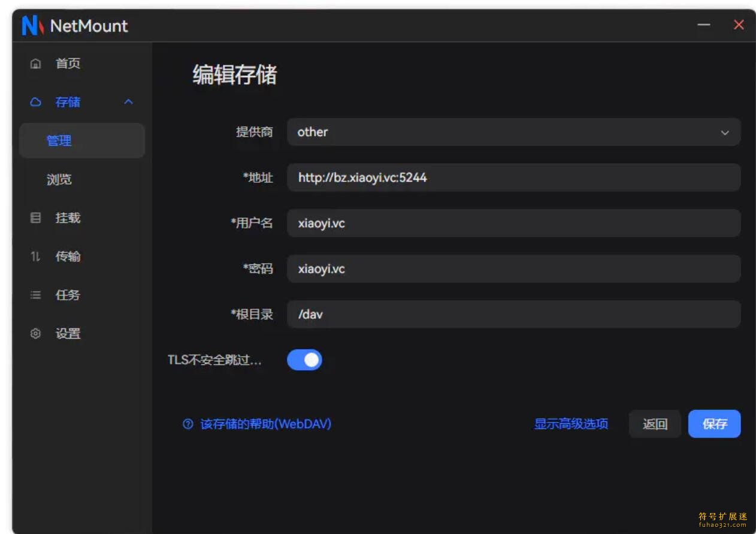Image resolution: width=756 pixels, height=534 pixels.
Task: Click the transfer arrows icon beside 传输
Action: (36, 257)
